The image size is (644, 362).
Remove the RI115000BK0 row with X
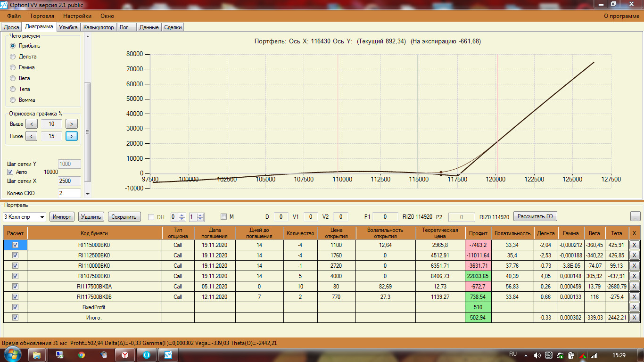634,245
